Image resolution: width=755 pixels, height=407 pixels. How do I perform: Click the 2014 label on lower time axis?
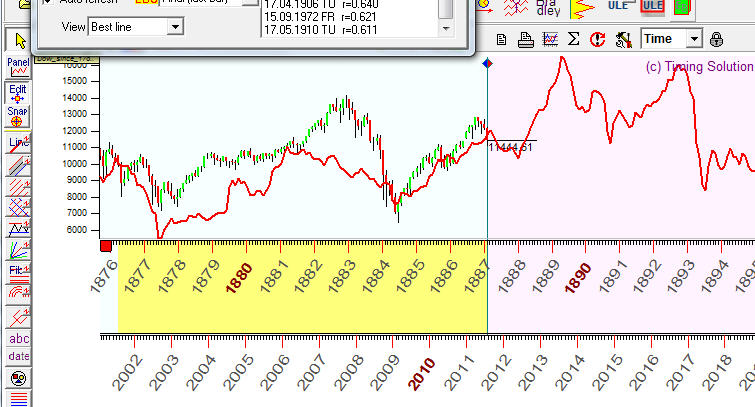tap(570, 373)
